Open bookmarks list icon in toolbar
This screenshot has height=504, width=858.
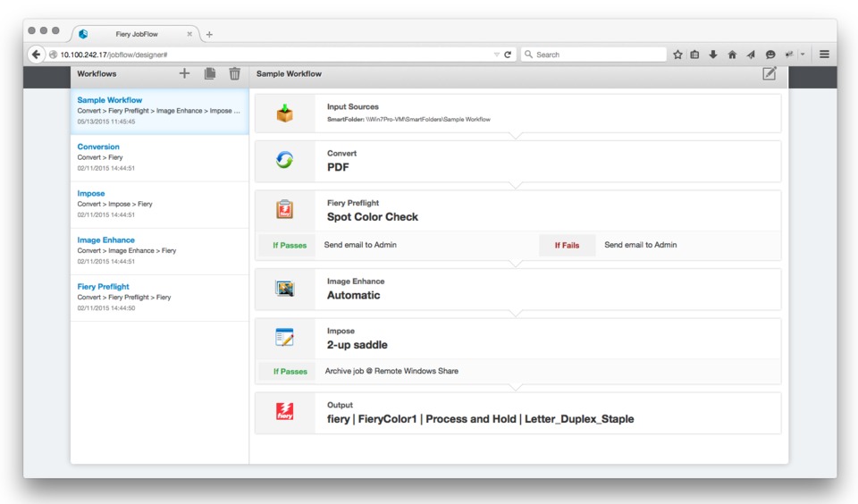[695, 55]
